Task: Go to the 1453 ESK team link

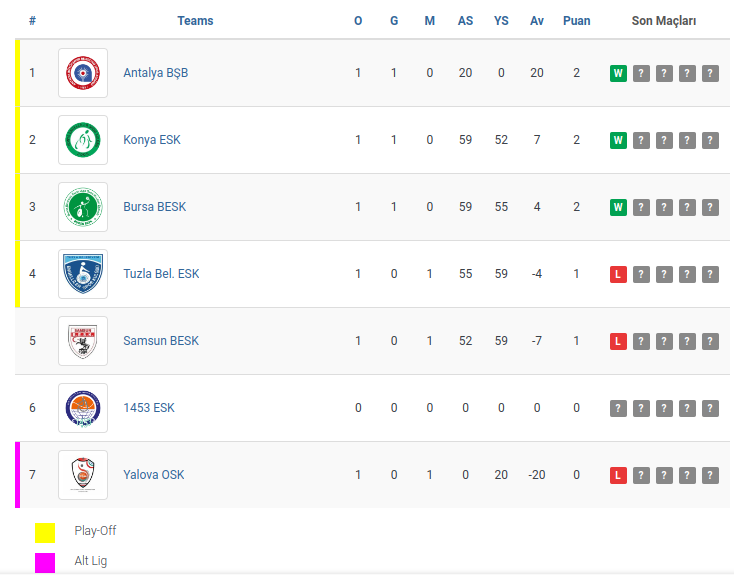Action: (149, 408)
